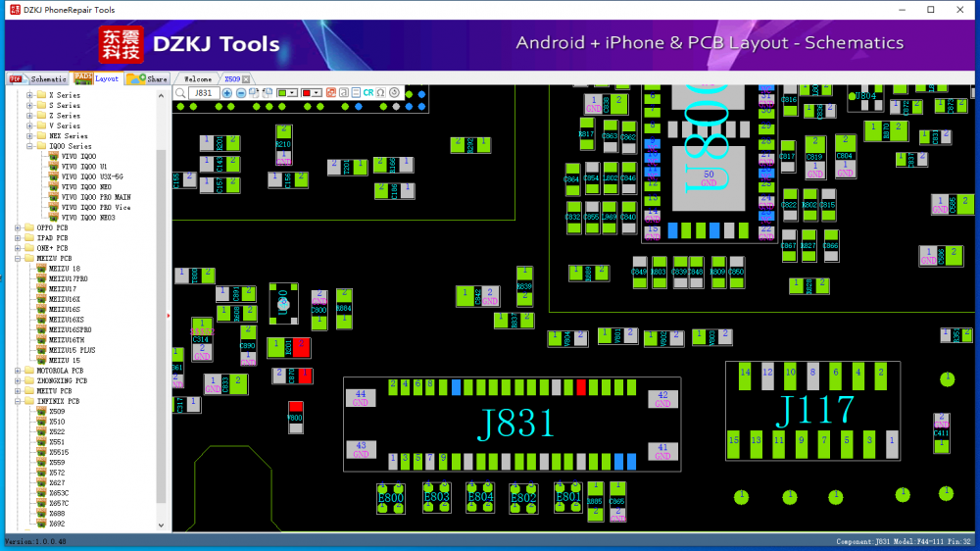
Task: Click the zoom in plus icon
Action: (x=227, y=93)
